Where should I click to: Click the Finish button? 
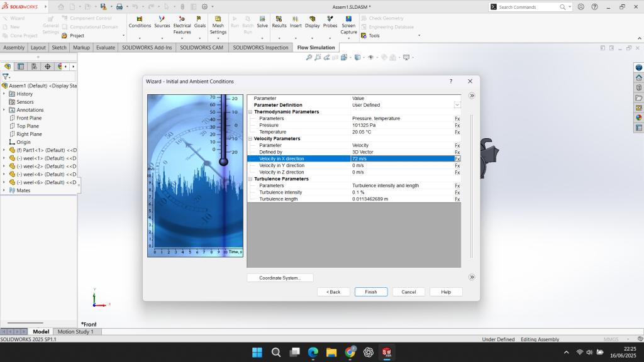371,292
